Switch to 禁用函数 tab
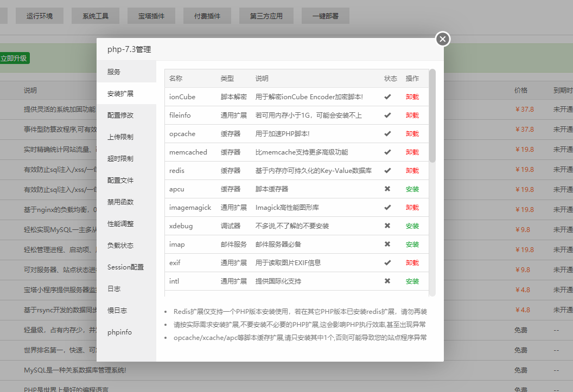 coord(126,202)
